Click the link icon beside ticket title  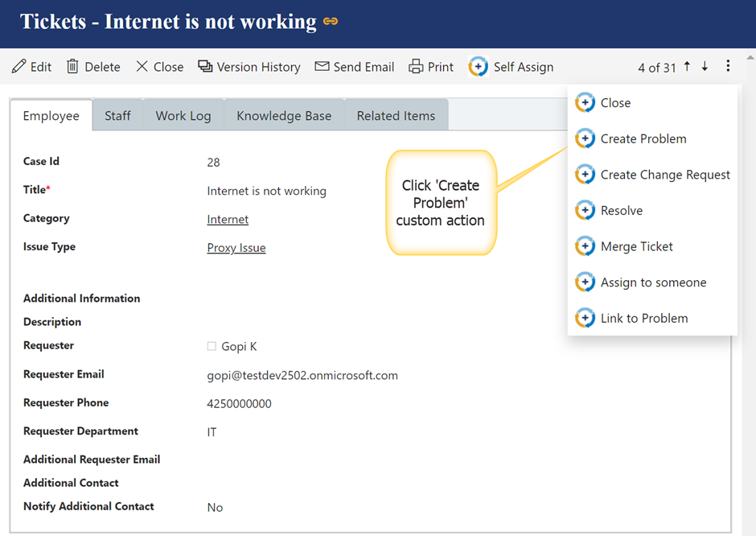click(x=331, y=22)
